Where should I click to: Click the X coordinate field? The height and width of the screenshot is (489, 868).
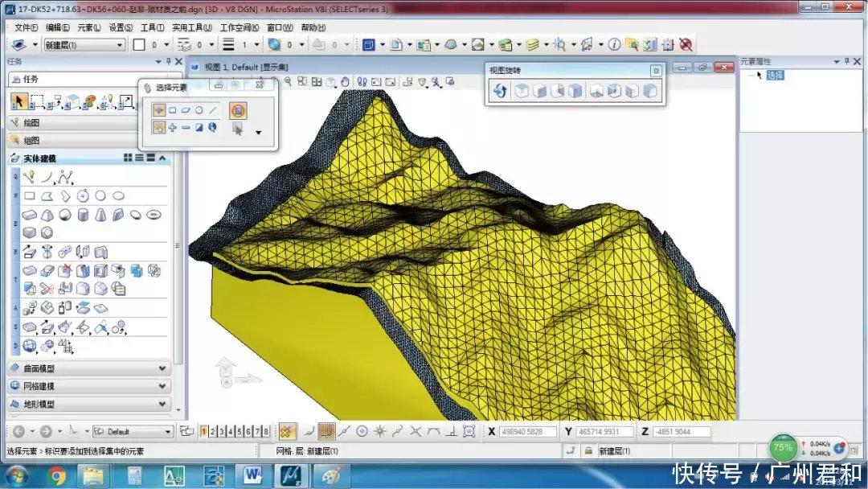click(x=527, y=431)
